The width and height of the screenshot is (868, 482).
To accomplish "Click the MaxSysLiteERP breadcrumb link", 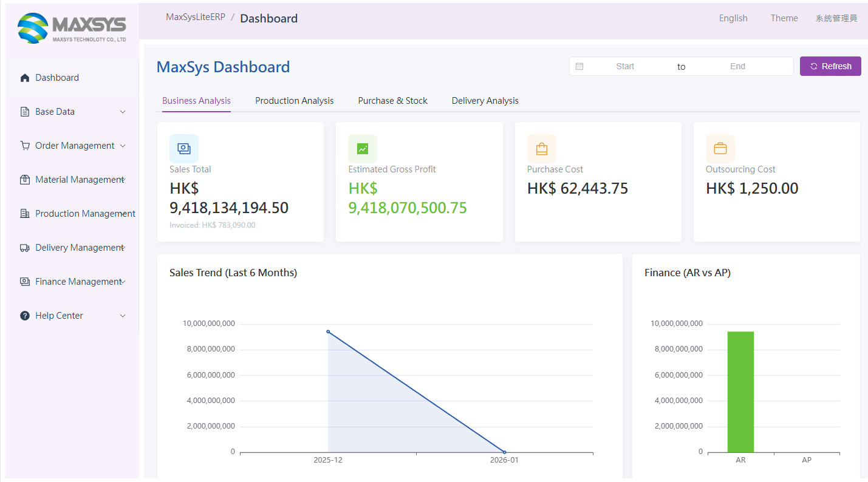I will (x=195, y=17).
